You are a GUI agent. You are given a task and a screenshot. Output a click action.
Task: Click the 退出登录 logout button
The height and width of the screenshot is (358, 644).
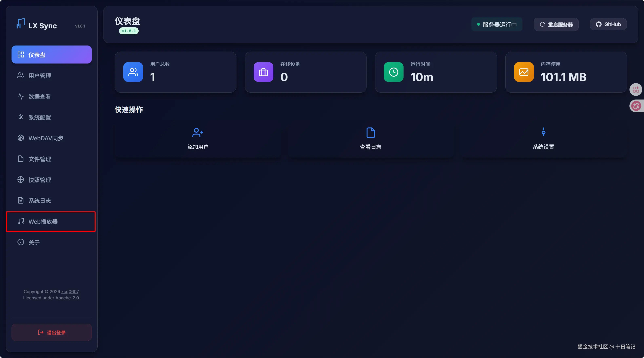(x=52, y=332)
